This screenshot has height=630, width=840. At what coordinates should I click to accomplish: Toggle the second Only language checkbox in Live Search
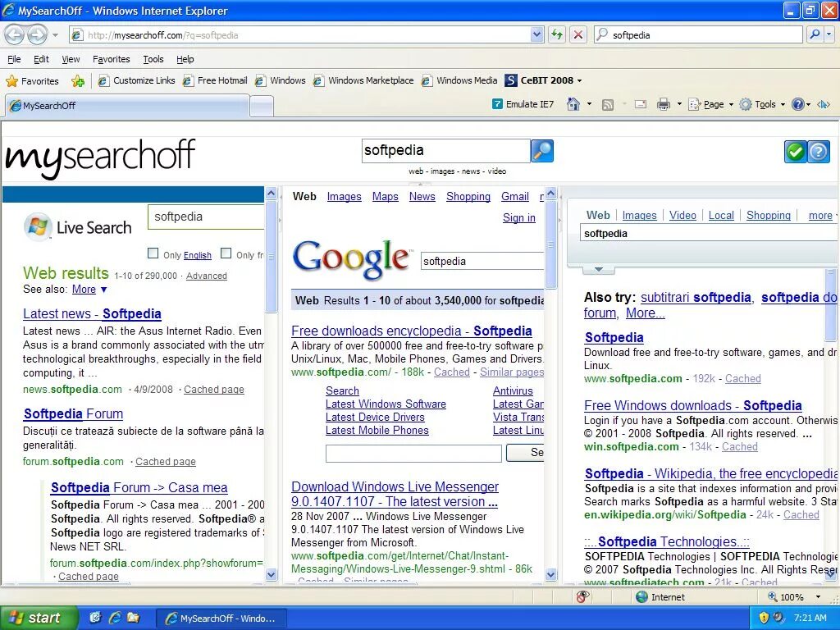click(x=226, y=253)
